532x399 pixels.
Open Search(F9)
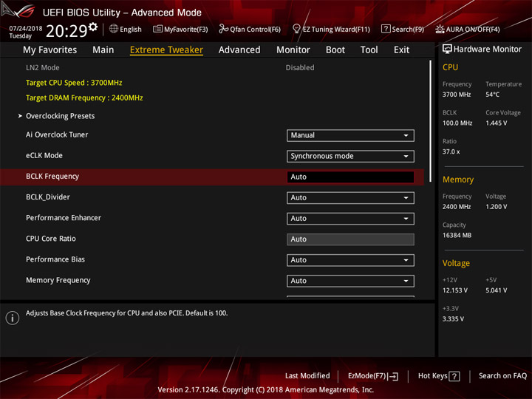coord(403,29)
